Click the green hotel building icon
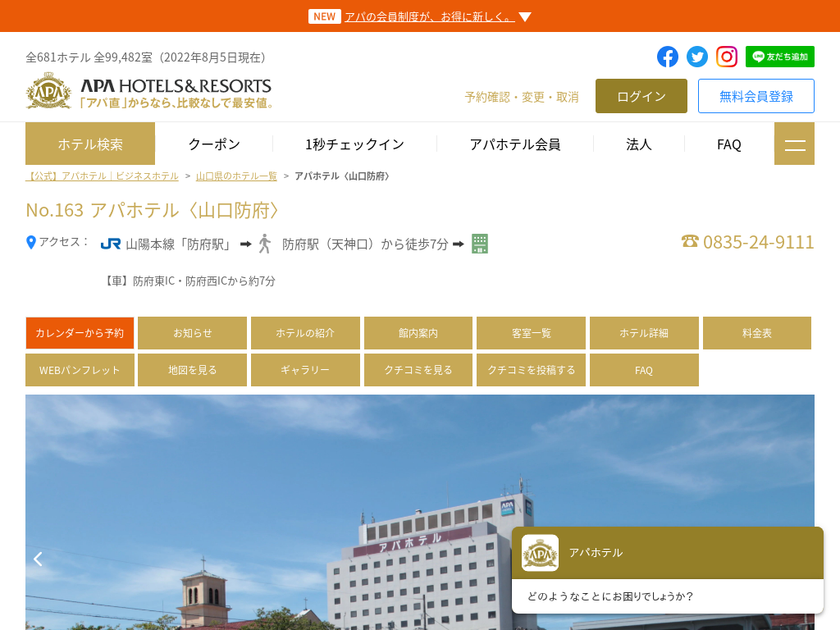Viewport: 840px width, 630px height. tap(479, 244)
